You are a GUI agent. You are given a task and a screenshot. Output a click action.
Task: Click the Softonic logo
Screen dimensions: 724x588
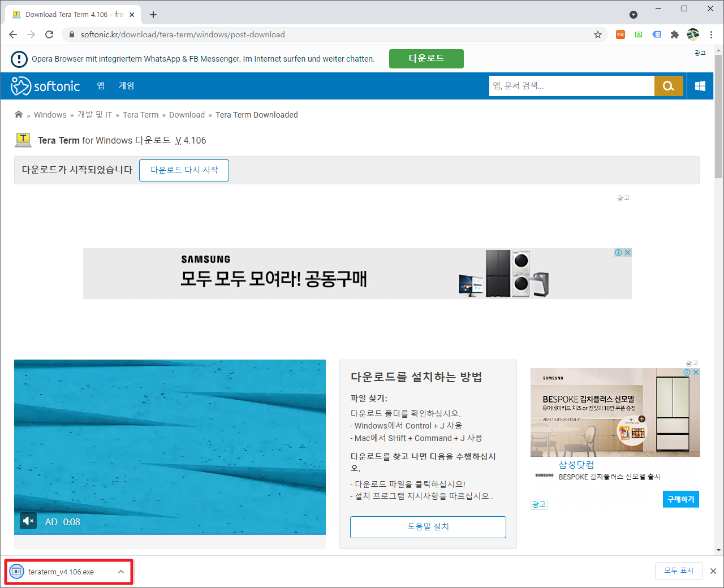pos(45,86)
